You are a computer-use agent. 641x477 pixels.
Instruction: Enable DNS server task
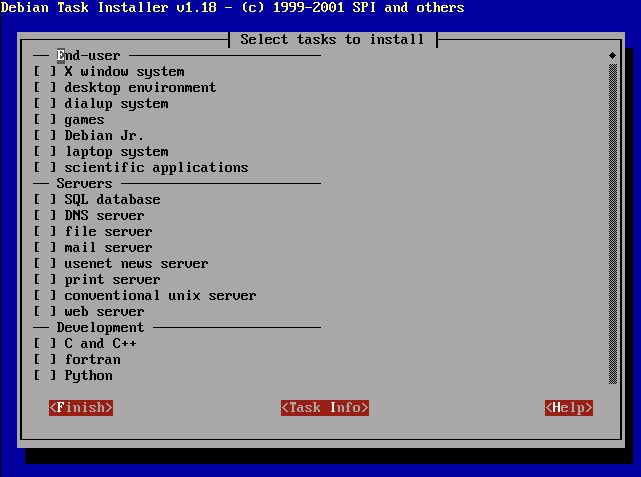pyautogui.click(x=45, y=215)
